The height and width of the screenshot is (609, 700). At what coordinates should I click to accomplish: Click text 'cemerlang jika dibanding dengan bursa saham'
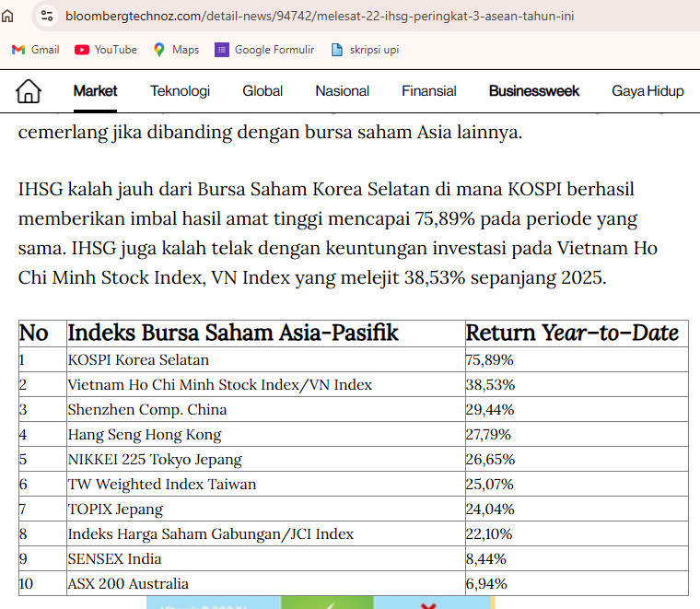(216, 133)
